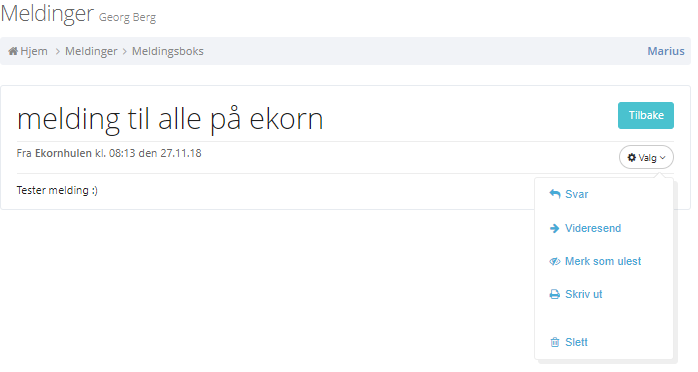Click the crossed-eye icon for unread

click(x=555, y=261)
